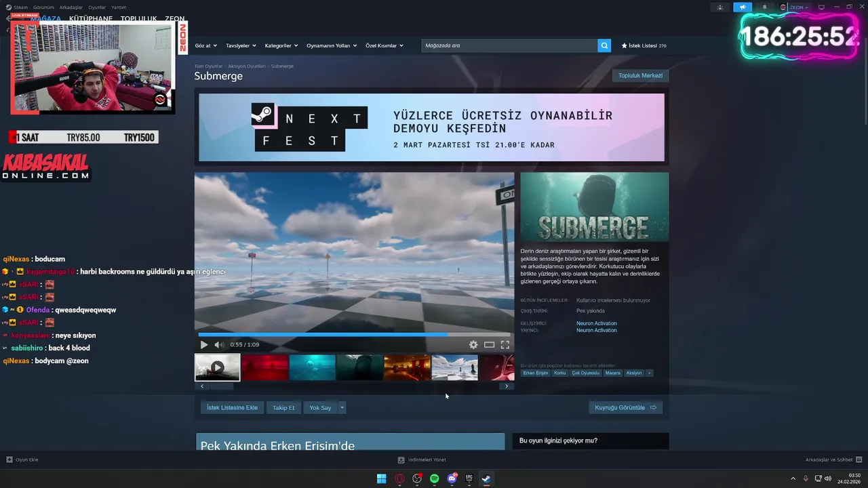The image size is (868, 488).
Task: Click Oyun Ekle at bottom left
Action: click(x=22, y=460)
